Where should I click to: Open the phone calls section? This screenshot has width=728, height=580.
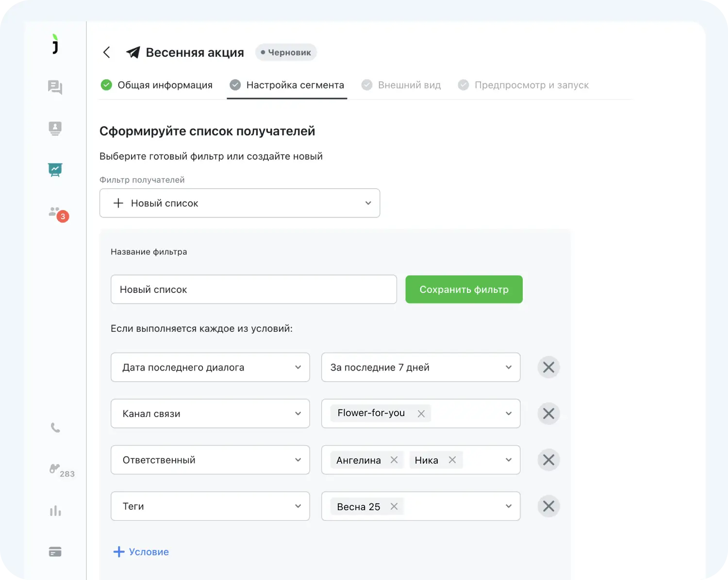coord(55,428)
